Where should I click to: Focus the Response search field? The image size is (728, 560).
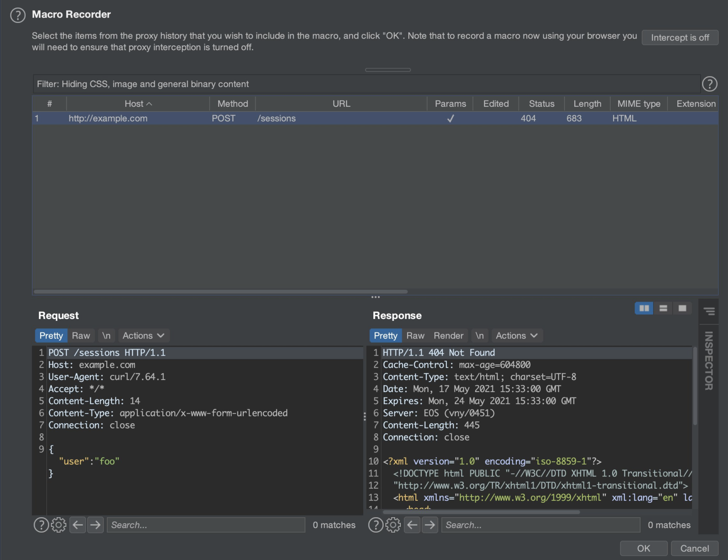(540, 525)
